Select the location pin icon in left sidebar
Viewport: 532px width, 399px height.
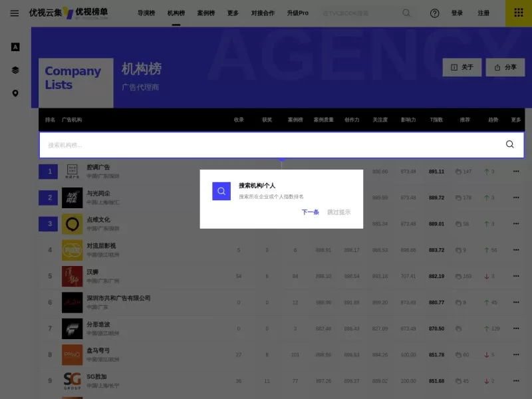tap(15, 93)
